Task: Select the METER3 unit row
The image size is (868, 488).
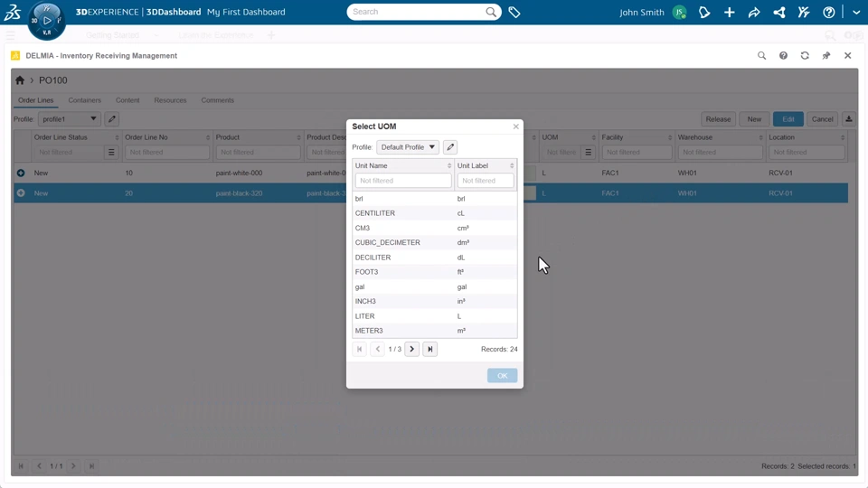Action: click(435, 331)
